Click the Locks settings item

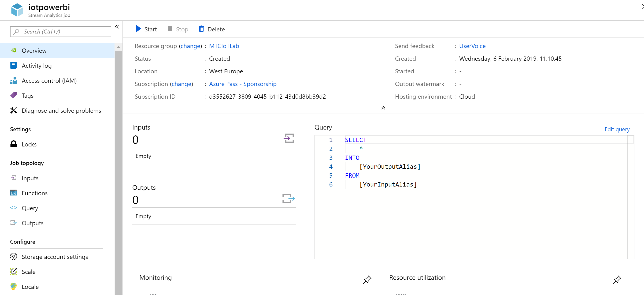[x=29, y=144]
